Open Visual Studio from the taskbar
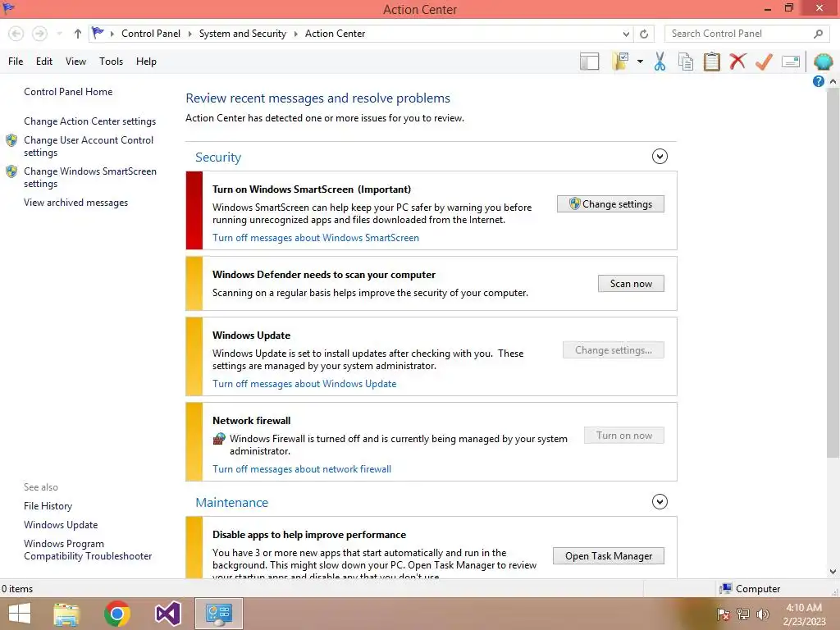 click(167, 614)
